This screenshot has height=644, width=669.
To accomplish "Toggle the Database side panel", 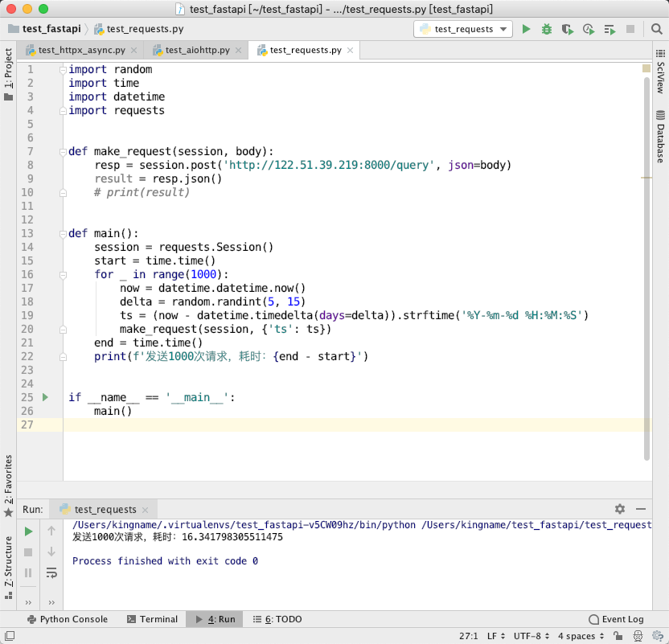I will click(x=660, y=136).
